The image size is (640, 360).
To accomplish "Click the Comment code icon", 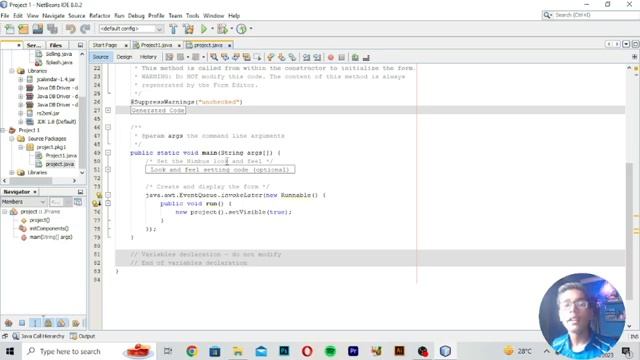I will tap(355, 58).
